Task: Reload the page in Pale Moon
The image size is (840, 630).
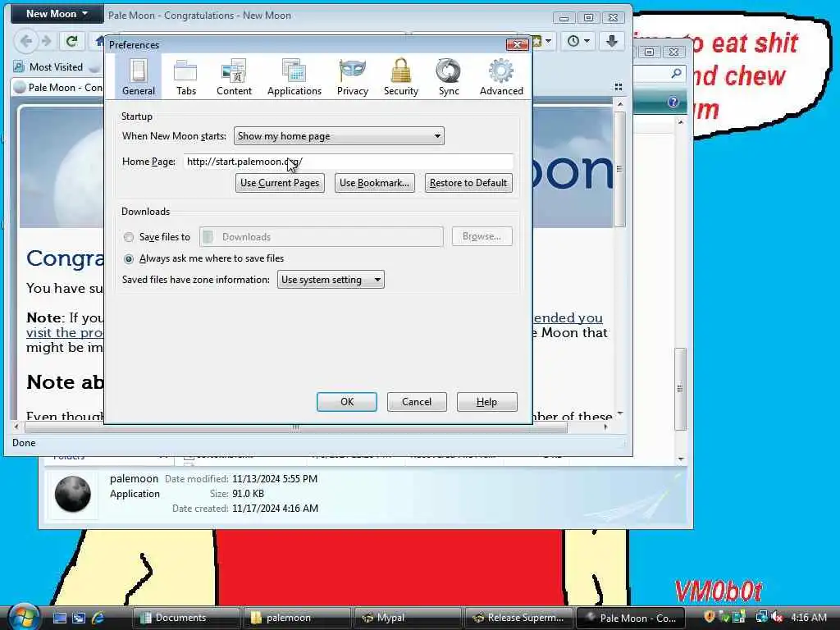Action: (72, 41)
